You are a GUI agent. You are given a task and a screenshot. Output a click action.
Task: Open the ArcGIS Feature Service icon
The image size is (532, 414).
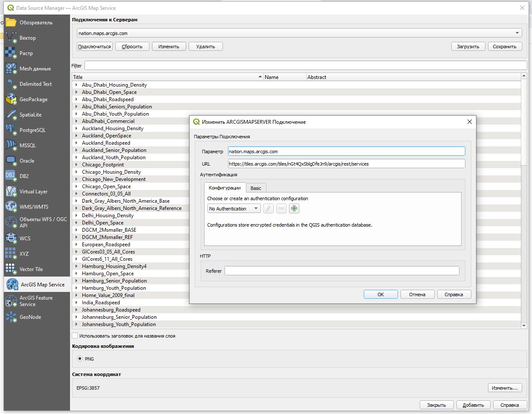[11, 301]
